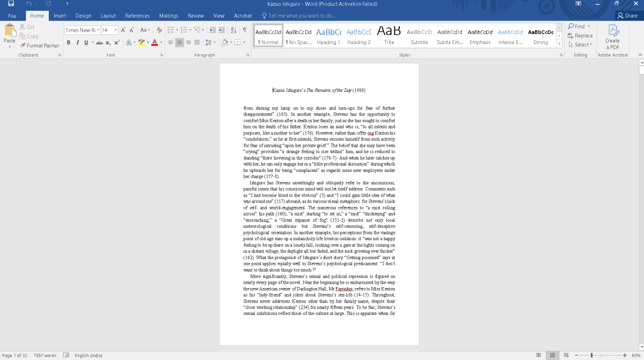The image size is (644, 360).
Task: Open the Times New Roman font dropdown
Action: pyautogui.click(x=98, y=30)
